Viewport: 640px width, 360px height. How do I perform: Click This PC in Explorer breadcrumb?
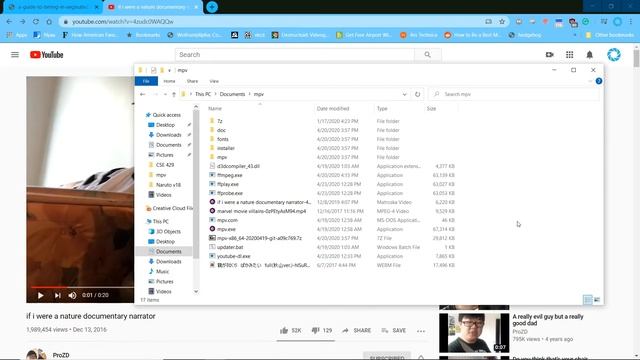(x=203, y=94)
